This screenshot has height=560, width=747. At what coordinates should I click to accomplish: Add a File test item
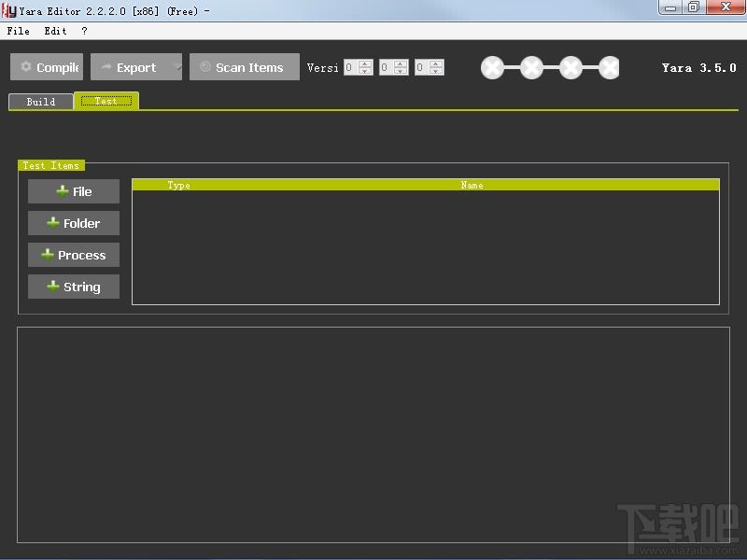(74, 191)
